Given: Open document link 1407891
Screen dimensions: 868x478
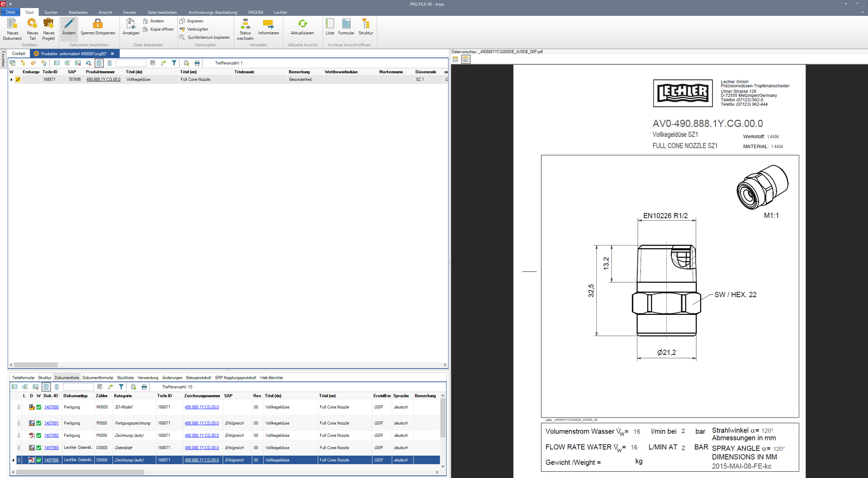Looking at the screenshot, I should (x=51, y=423).
